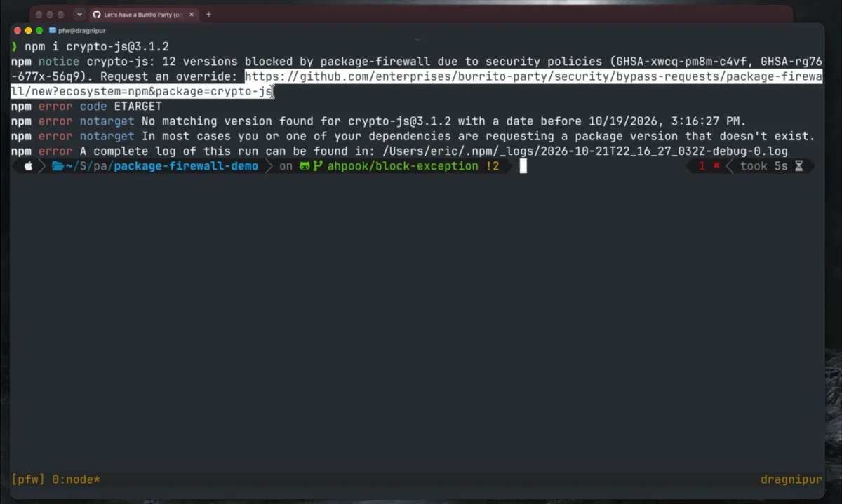Click the red error cross icon in the right prompt
This screenshot has width=842, height=504.
(x=716, y=166)
